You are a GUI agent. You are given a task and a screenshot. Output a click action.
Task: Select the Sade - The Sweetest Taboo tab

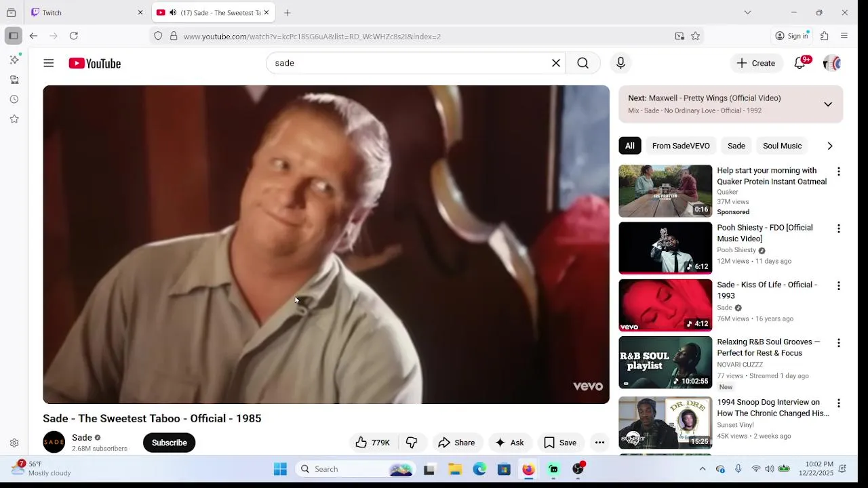click(x=213, y=12)
